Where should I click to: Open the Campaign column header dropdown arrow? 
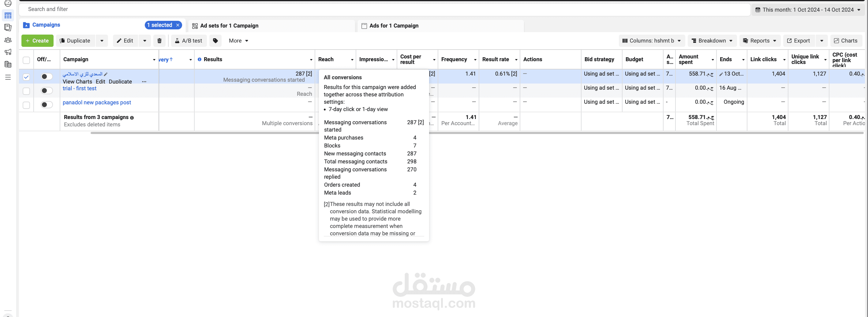point(154,60)
